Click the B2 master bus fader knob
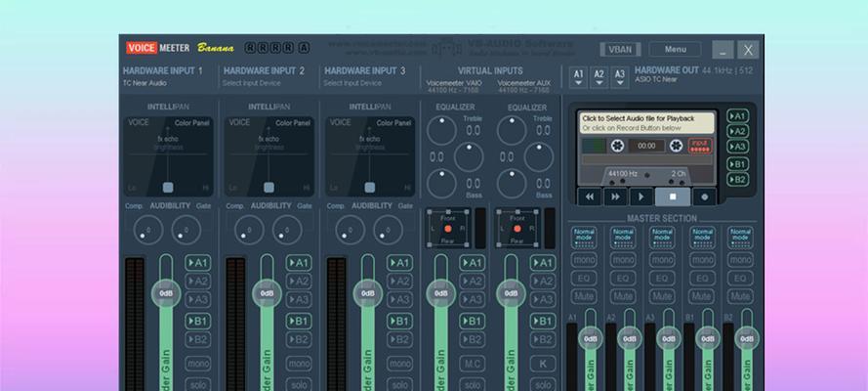Viewport: 868px width, 391px height. click(747, 338)
